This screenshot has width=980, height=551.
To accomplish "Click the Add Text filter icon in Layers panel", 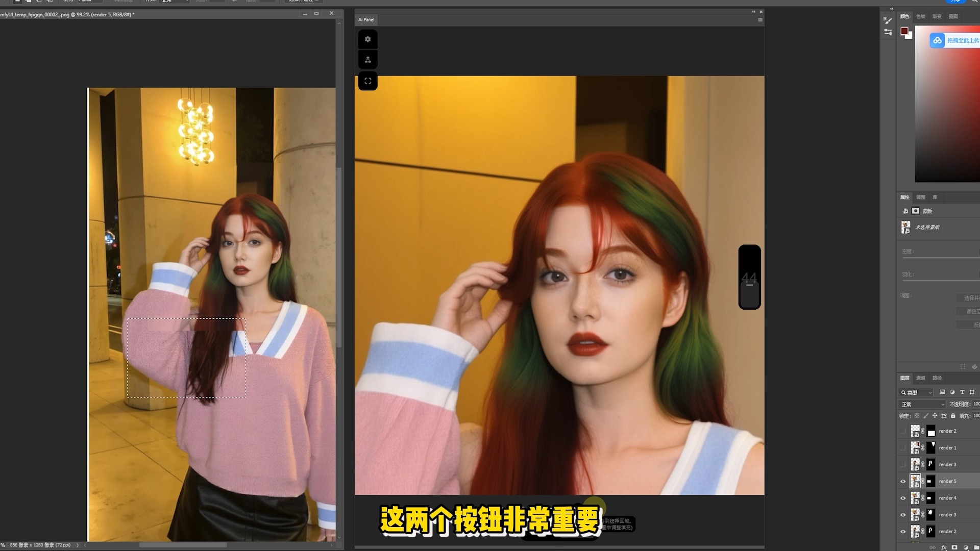I will point(963,392).
